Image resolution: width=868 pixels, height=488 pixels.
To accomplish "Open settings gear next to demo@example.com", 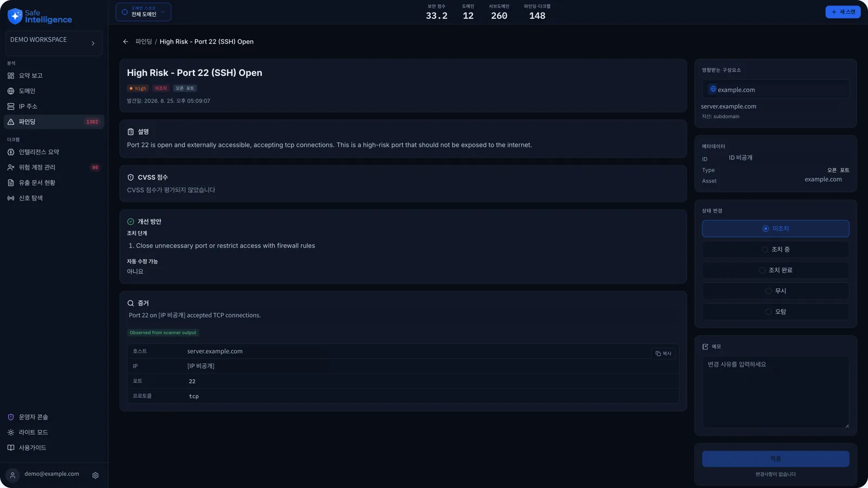I will (95, 475).
